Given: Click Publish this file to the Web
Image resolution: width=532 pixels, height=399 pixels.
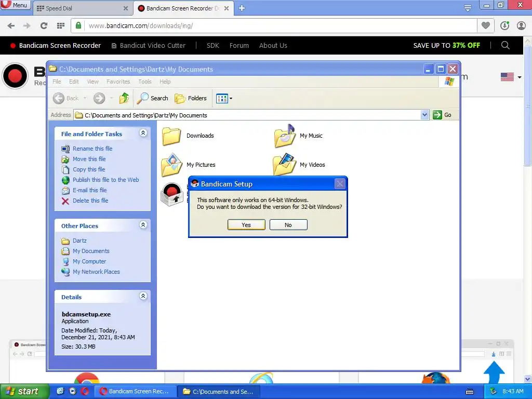Looking at the screenshot, I should pyautogui.click(x=105, y=180).
